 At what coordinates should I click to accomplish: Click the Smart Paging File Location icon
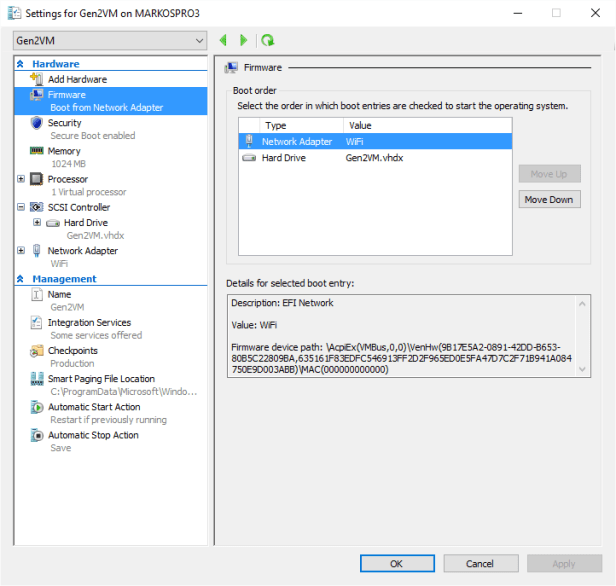coord(37,379)
